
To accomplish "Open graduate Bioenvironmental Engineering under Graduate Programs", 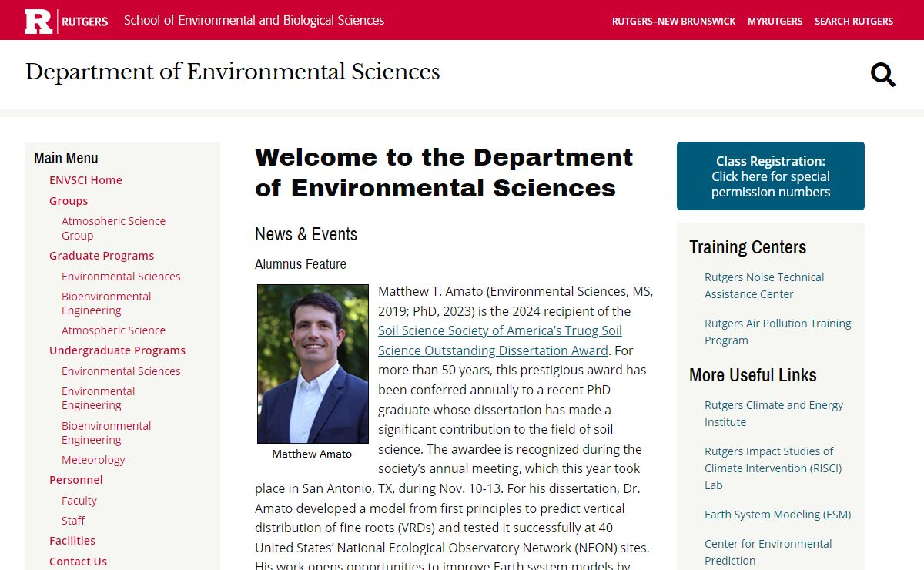I will click(106, 303).
